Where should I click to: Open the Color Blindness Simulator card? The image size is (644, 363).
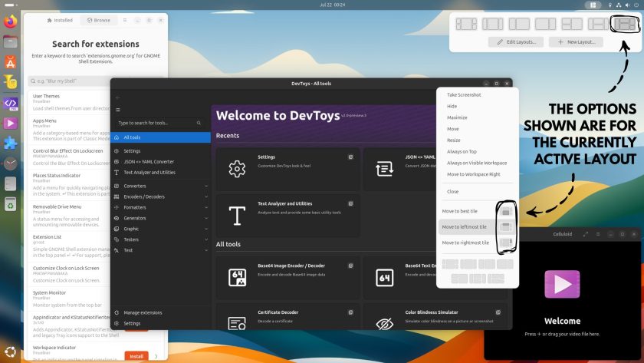(435, 316)
